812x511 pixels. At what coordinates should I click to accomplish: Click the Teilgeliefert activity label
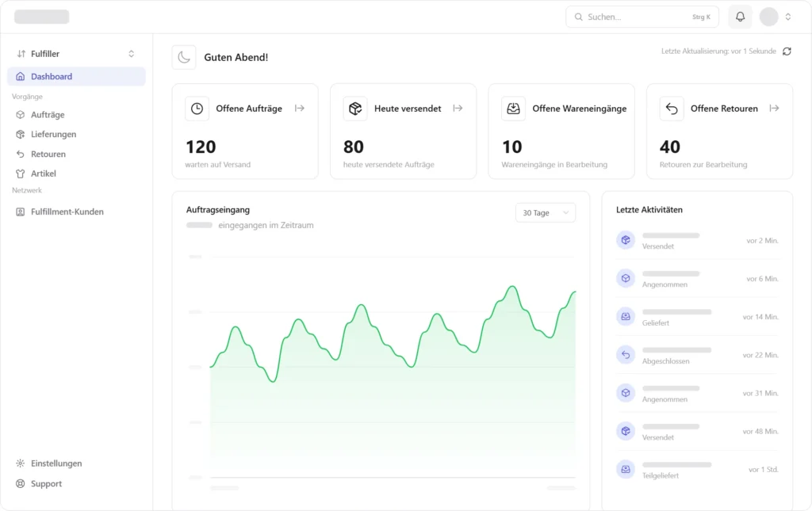(661, 476)
